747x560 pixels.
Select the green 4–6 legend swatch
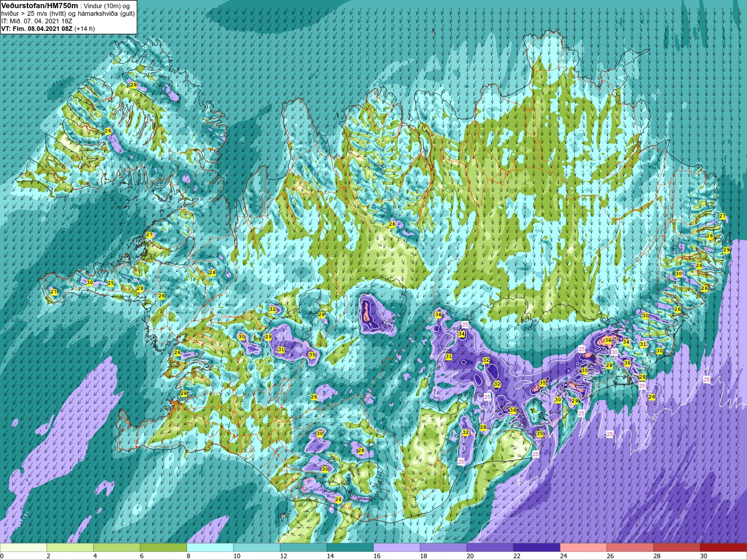coord(117,548)
